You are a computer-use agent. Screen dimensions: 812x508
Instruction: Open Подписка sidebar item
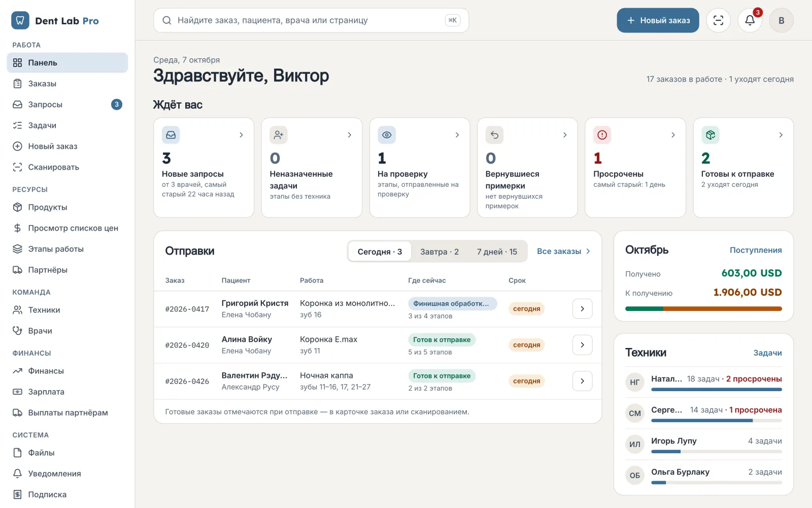point(67,494)
